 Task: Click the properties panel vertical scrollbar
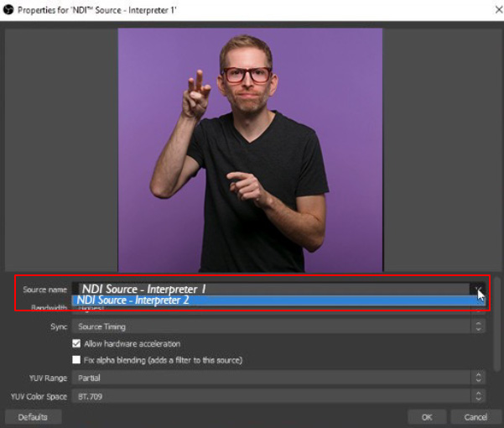(x=497, y=325)
